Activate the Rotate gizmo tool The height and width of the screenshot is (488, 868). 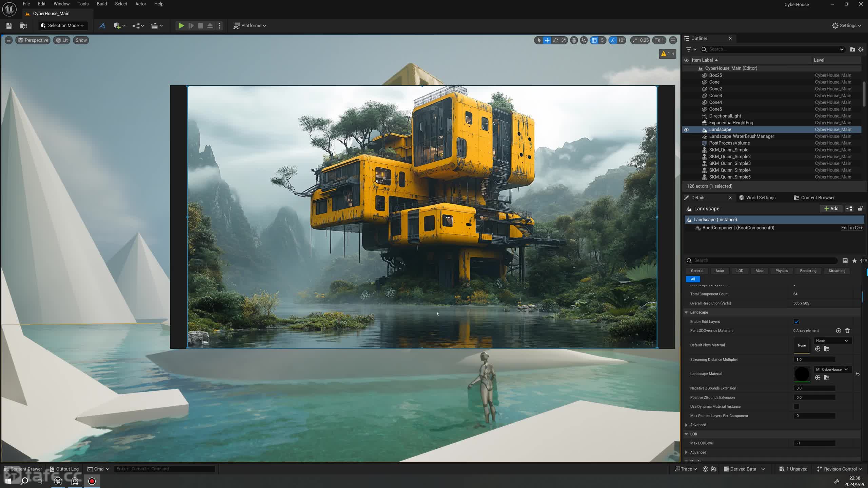pos(555,40)
